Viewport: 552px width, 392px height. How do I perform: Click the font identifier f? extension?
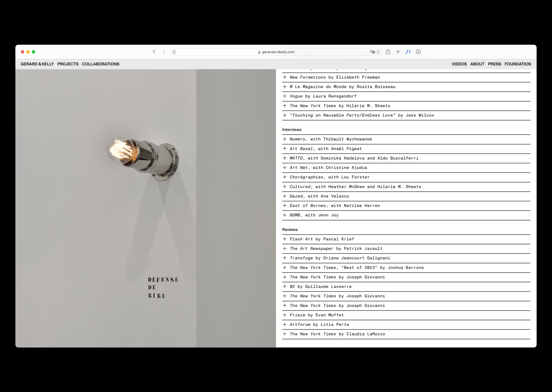408,52
